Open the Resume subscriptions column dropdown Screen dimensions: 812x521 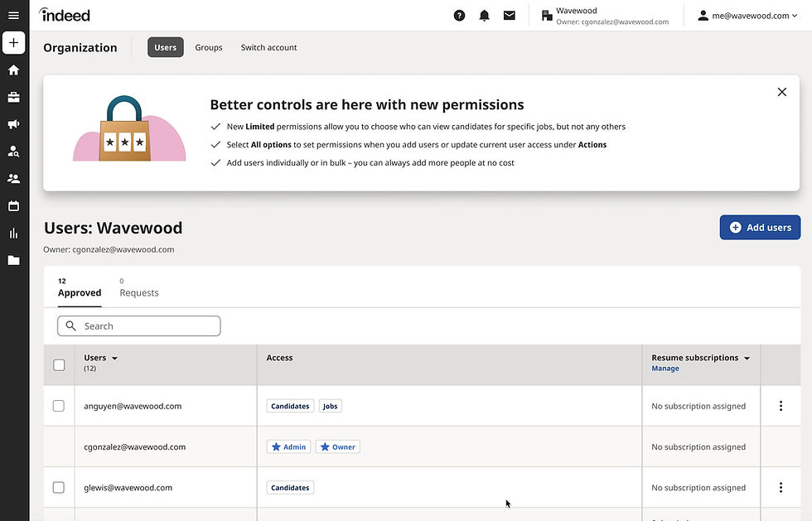[747, 359]
